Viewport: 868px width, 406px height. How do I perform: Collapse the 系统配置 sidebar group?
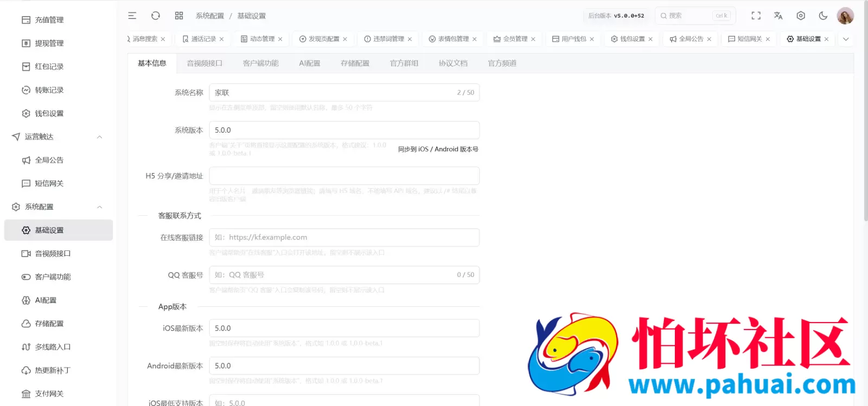58,207
